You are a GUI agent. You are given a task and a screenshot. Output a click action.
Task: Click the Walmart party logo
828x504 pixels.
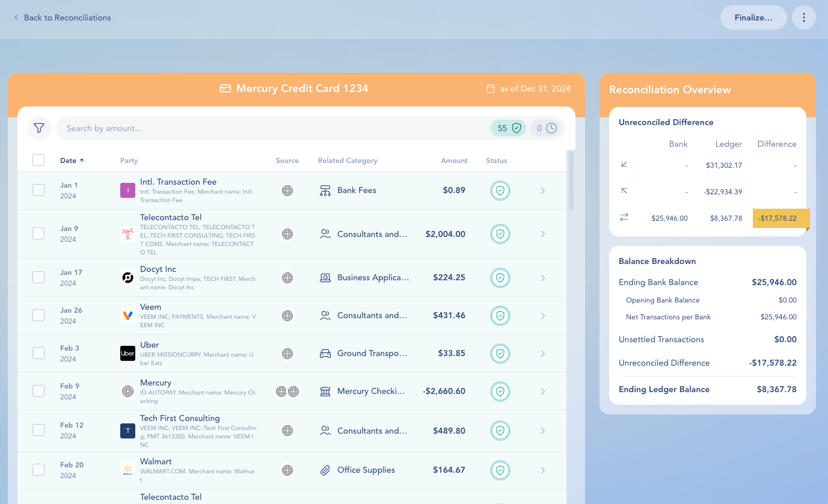[x=127, y=470]
